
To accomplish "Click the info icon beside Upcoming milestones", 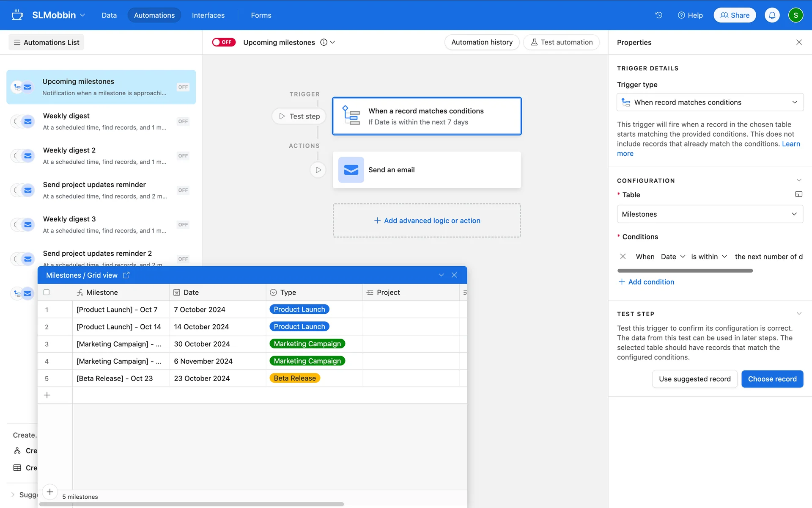I will [324, 42].
